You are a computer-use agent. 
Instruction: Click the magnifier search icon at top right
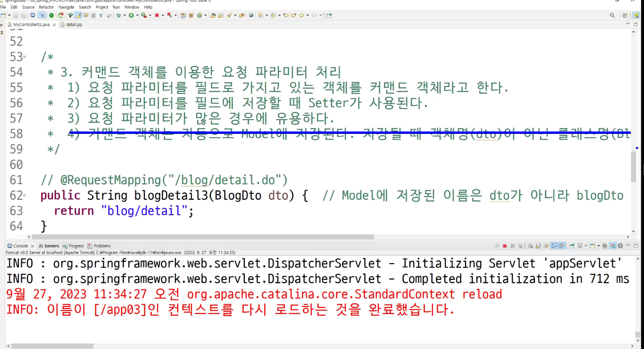click(x=612, y=15)
